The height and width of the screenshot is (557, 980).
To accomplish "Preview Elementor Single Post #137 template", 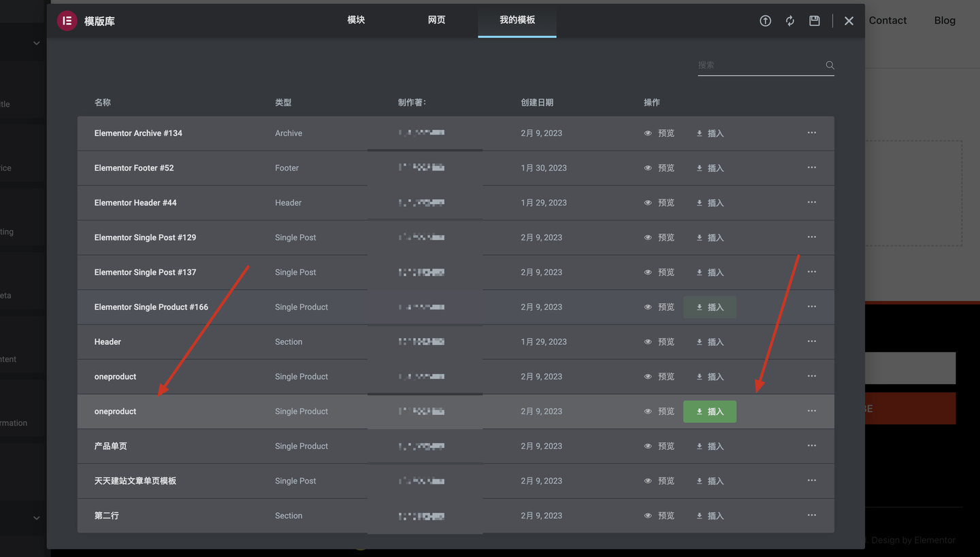I will click(x=659, y=272).
